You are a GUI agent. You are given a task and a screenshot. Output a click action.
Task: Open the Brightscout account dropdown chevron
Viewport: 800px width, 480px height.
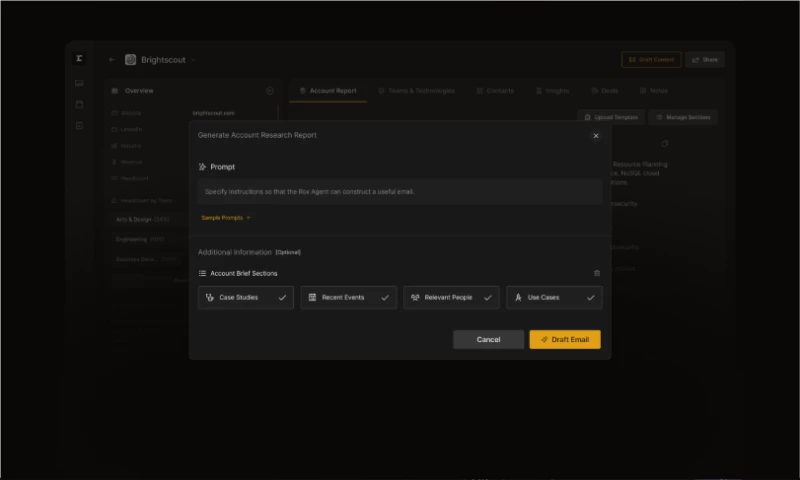point(193,60)
